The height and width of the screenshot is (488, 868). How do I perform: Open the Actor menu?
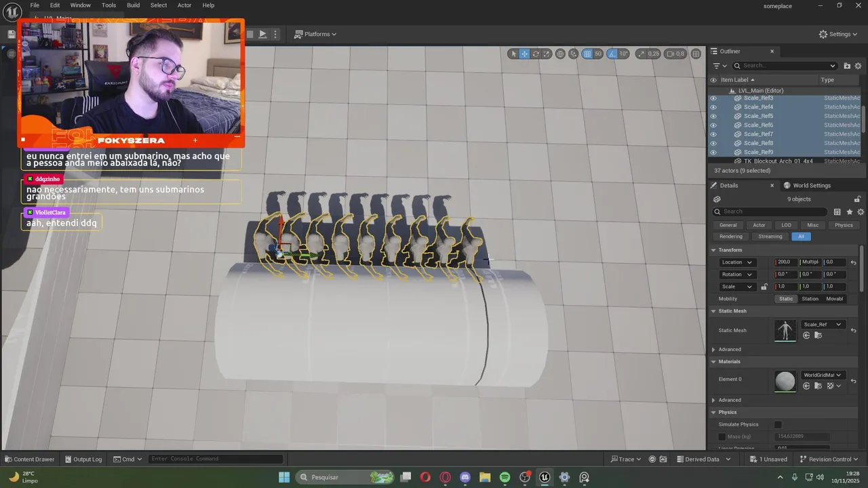[184, 5]
